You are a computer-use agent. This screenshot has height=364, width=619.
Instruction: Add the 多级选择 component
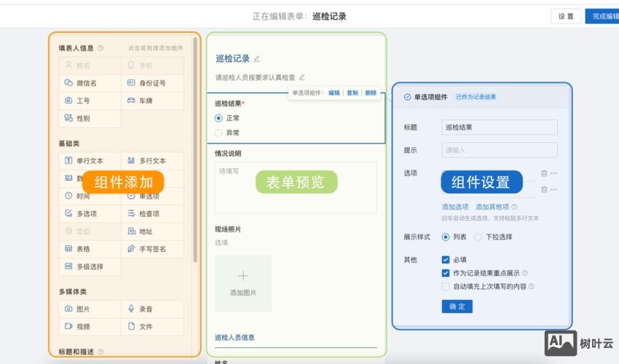click(90, 266)
